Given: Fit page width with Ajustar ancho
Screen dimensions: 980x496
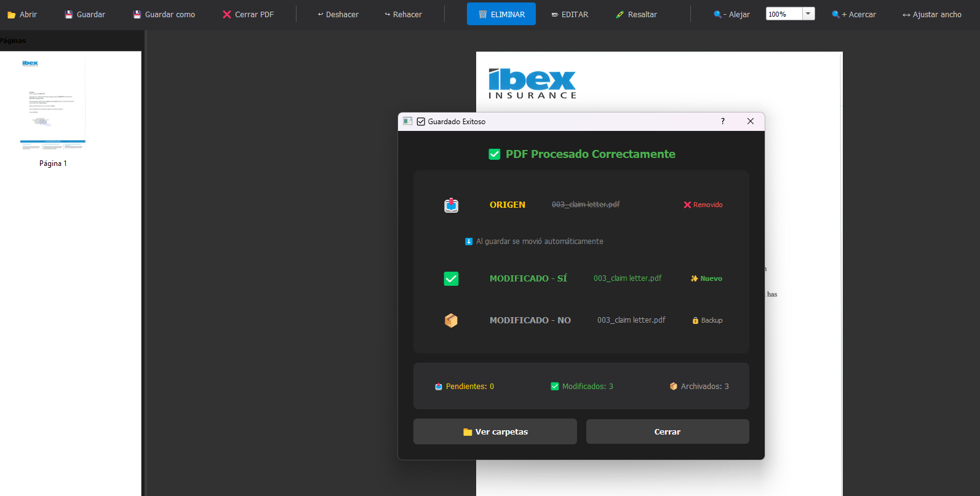Looking at the screenshot, I should 931,15.
